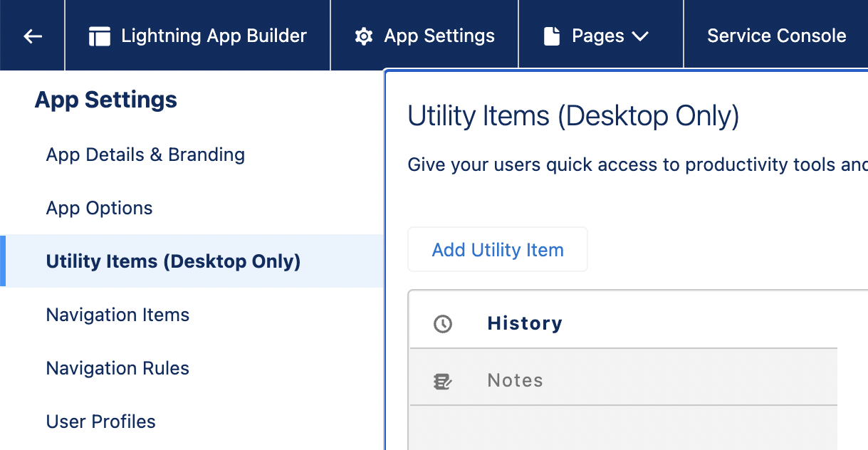Select Utility Items (Desktop Only) in sidebar

click(173, 261)
